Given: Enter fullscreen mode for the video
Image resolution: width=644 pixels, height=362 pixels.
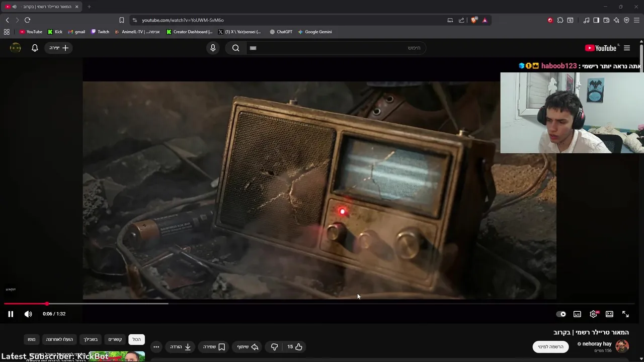Looking at the screenshot, I should click(x=625, y=314).
